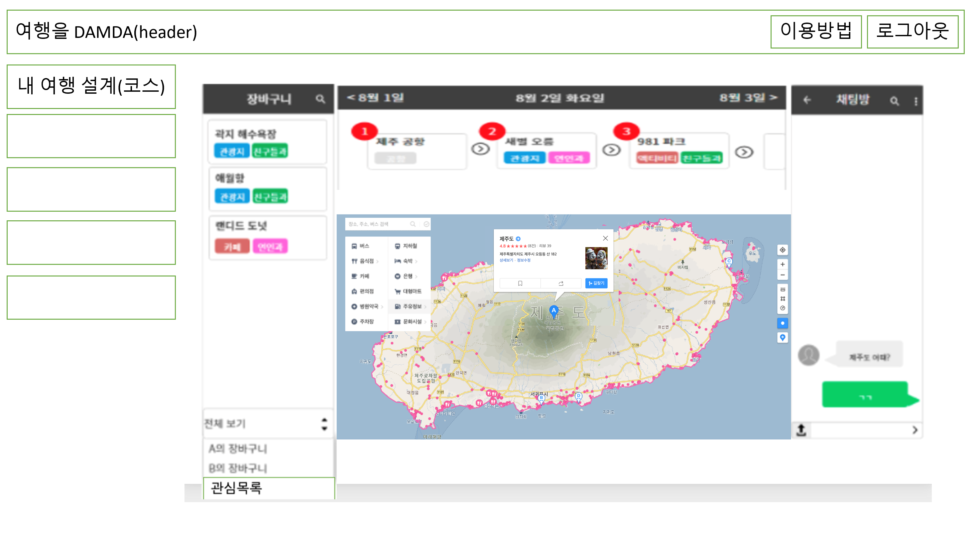Screen dimensions: 980x549
Task: Click the current location target icon on map
Action: coord(782,250)
